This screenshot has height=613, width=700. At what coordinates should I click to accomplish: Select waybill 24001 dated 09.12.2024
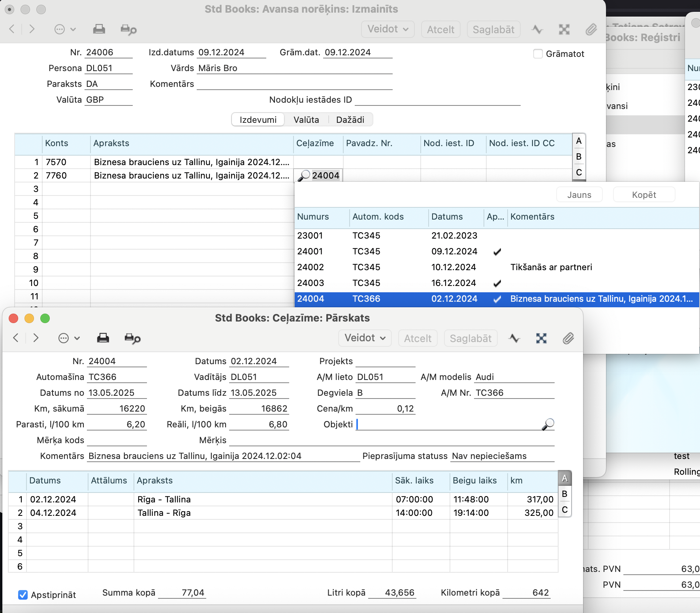[x=497, y=252]
